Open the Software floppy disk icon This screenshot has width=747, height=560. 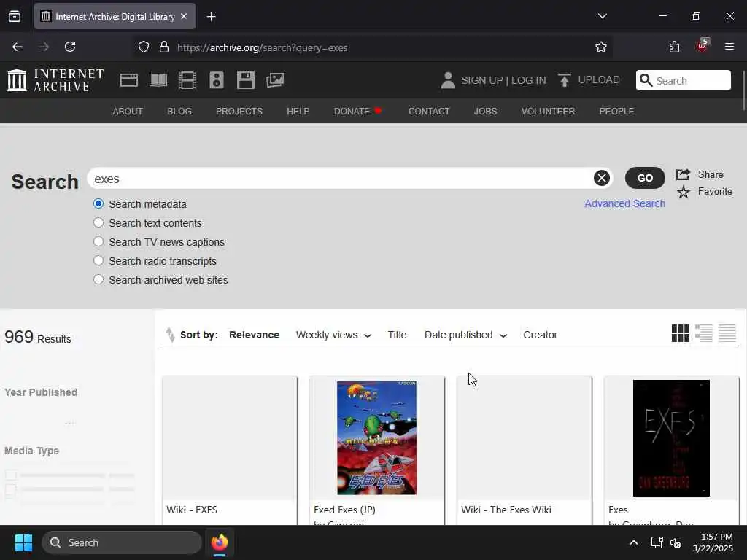click(246, 80)
